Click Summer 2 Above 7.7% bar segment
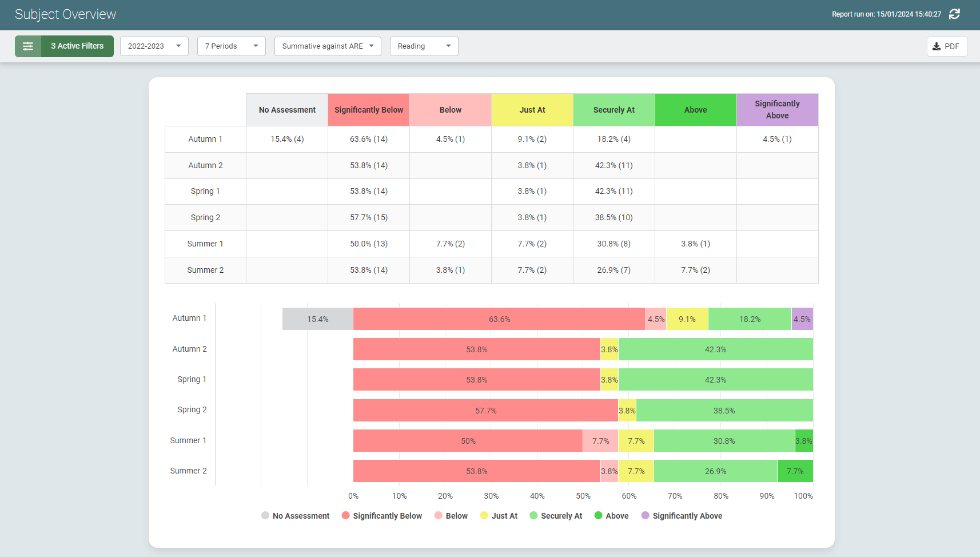Screen dimensions: 980x557 (x=795, y=471)
